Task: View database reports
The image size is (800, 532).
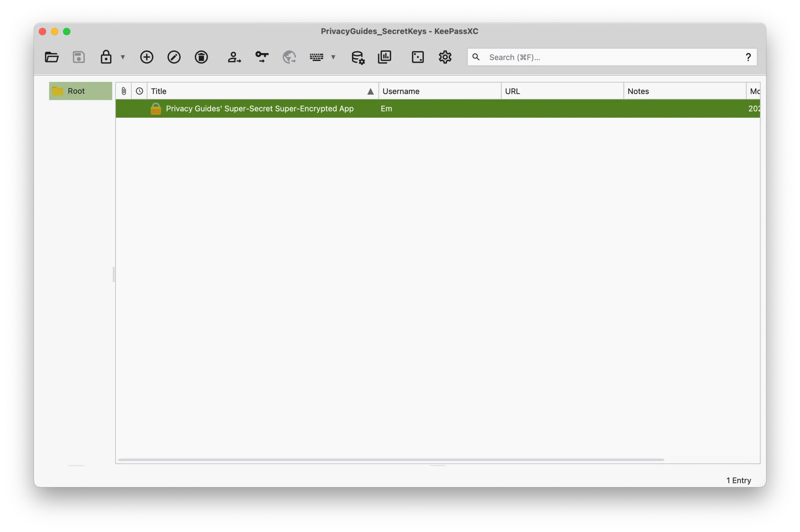Action: point(384,57)
